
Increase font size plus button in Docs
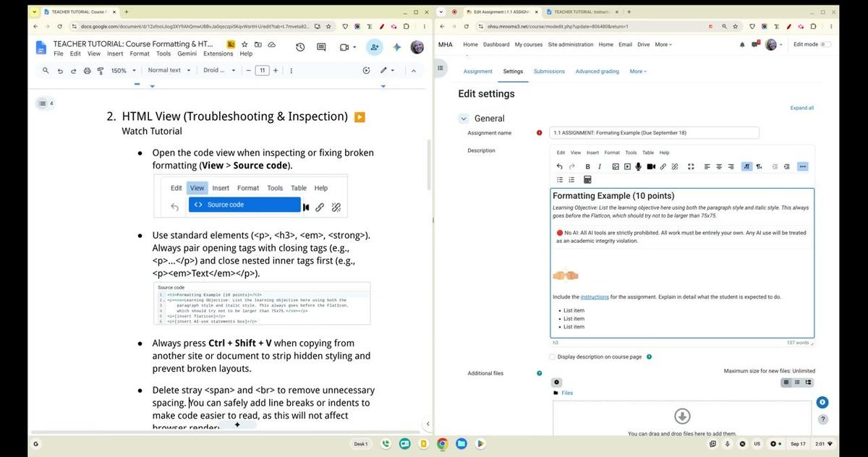point(275,71)
